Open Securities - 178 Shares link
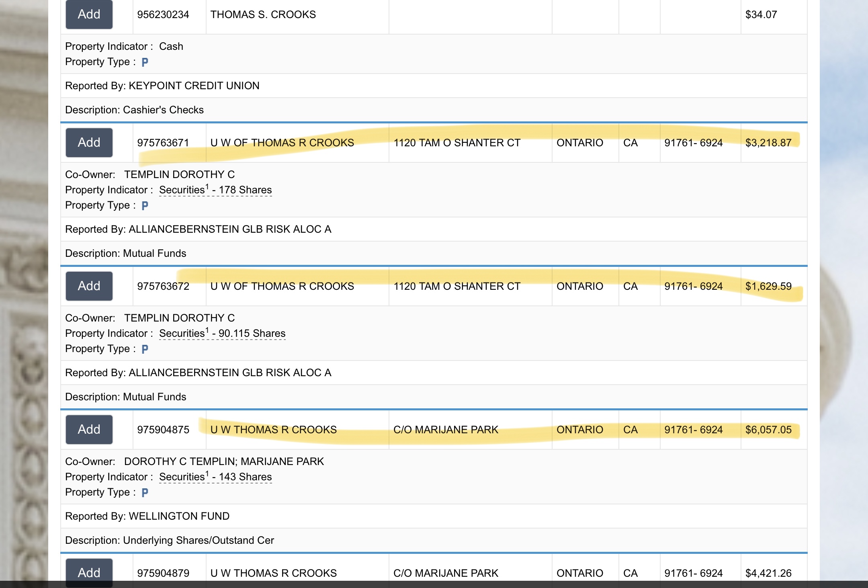The image size is (868, 588). coord(215,190)
